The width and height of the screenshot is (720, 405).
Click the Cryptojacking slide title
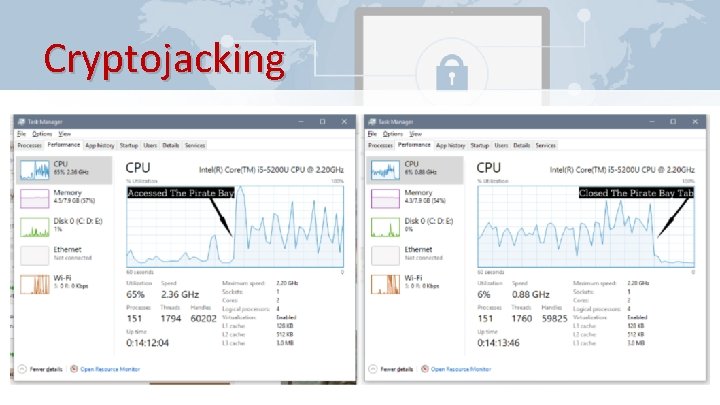pyautogui.click(x=164, y=61)
